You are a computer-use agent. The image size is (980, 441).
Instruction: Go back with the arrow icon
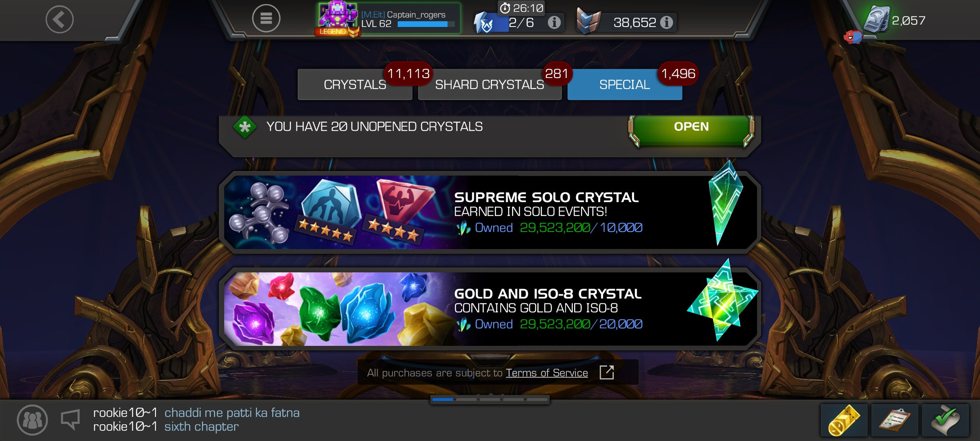(60, 19)
